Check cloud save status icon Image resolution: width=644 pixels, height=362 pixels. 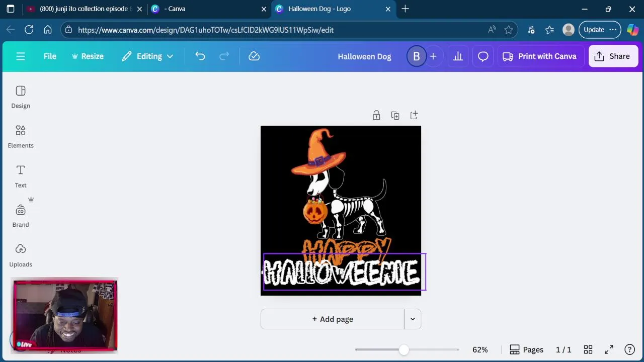pos(254,56)
